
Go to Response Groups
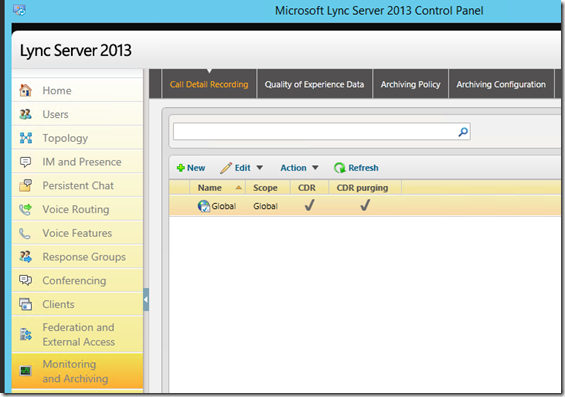point(84,257)
